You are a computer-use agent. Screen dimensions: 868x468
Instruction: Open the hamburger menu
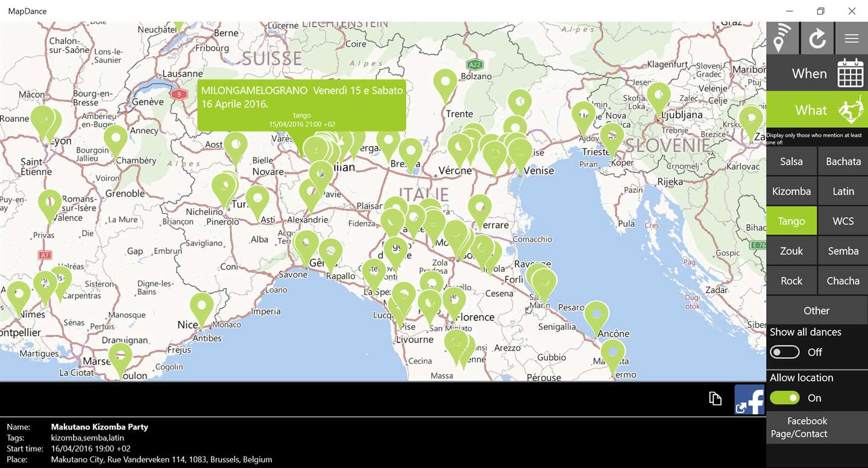click(851, 38)
